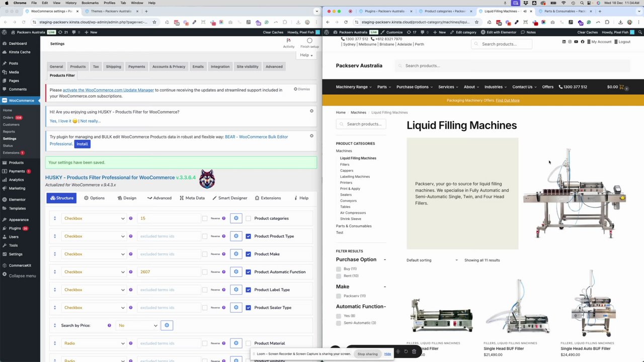Viewport: 644px width, 362px height.
Task: Open the LinkedIn icon in Packserv header
Action: pyautogui.click(x=564, y=42)
